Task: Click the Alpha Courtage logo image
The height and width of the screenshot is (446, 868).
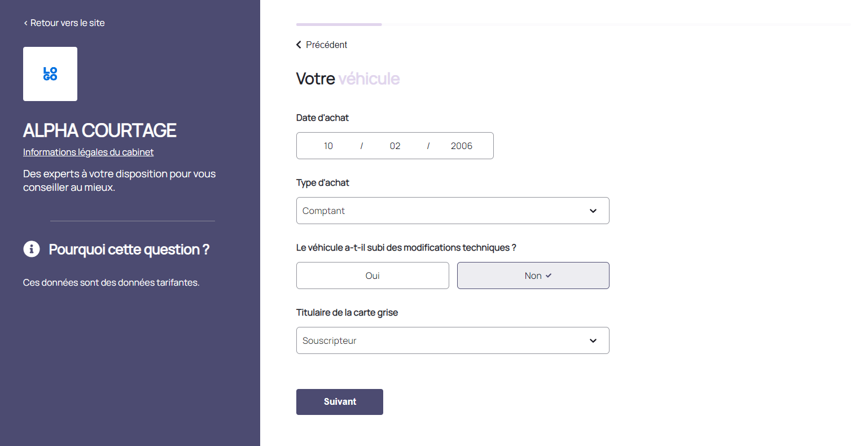Action: (50, 74)
